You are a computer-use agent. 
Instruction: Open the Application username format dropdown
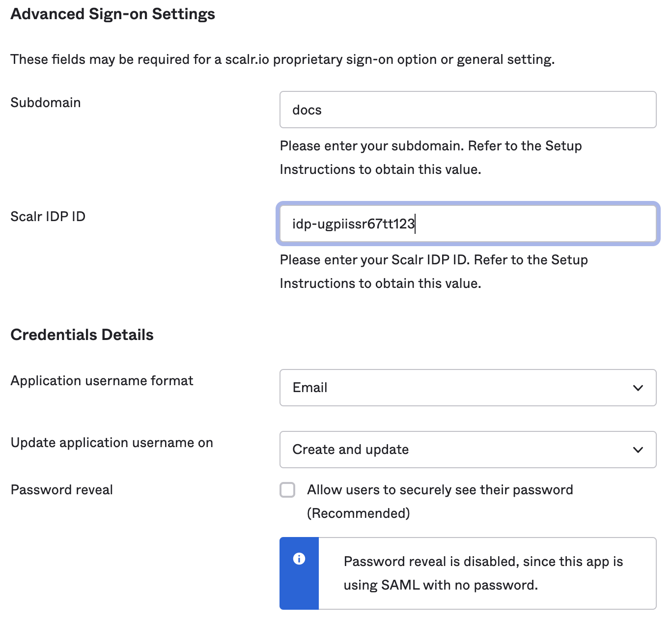[468, 388]
